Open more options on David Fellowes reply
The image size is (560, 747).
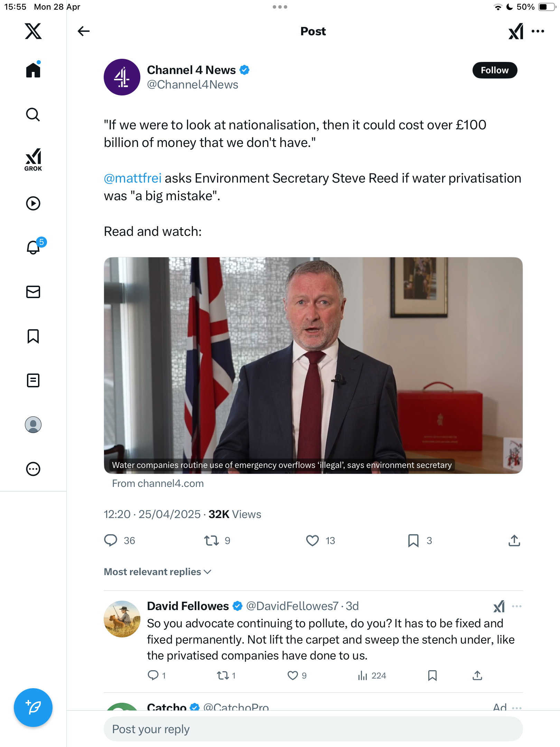point(517,606)
